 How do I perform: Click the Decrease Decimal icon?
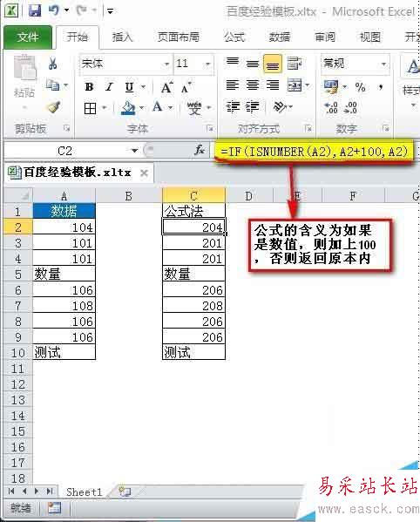(350, 107)
